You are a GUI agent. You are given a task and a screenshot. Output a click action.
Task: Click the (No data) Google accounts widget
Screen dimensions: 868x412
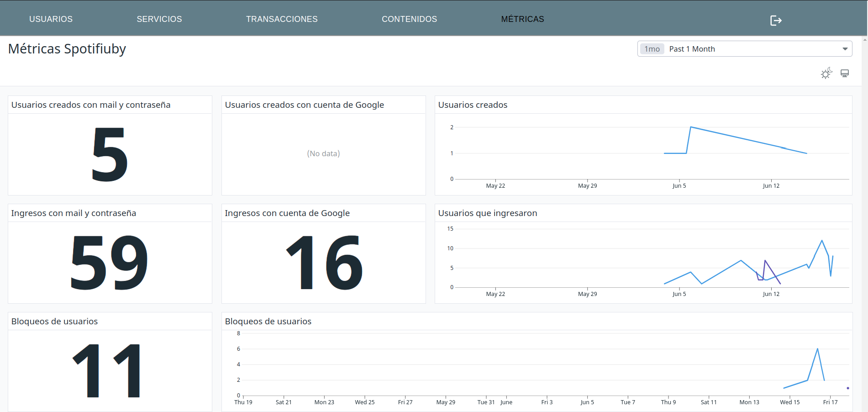pos(323,153)
